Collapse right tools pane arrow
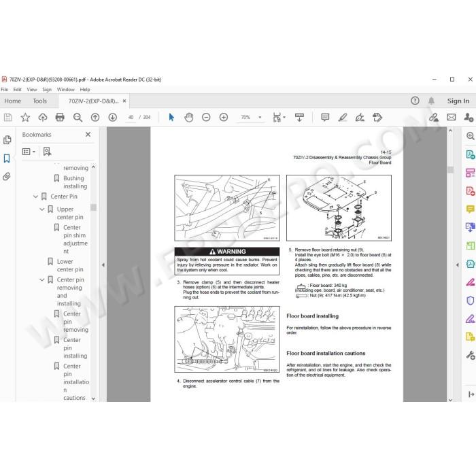This screenshot has width=476, height=476. click(458, 265)
